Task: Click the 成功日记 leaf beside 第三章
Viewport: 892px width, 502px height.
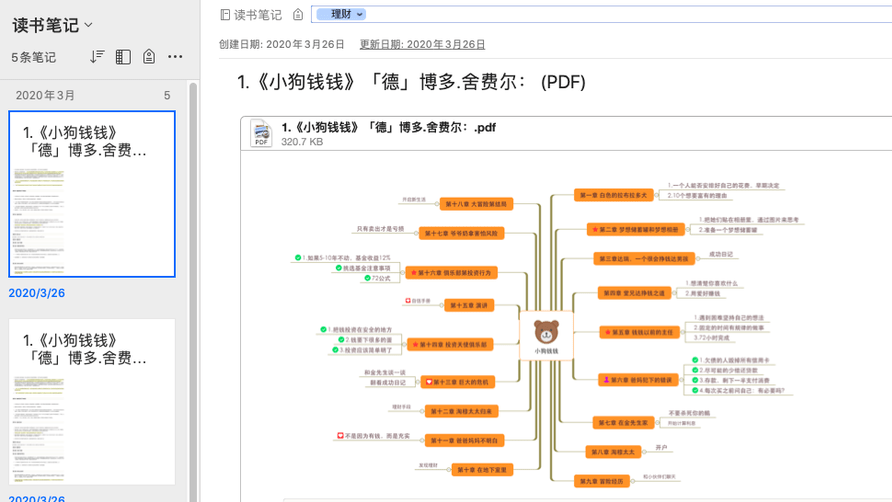Action: pos(721,254)
